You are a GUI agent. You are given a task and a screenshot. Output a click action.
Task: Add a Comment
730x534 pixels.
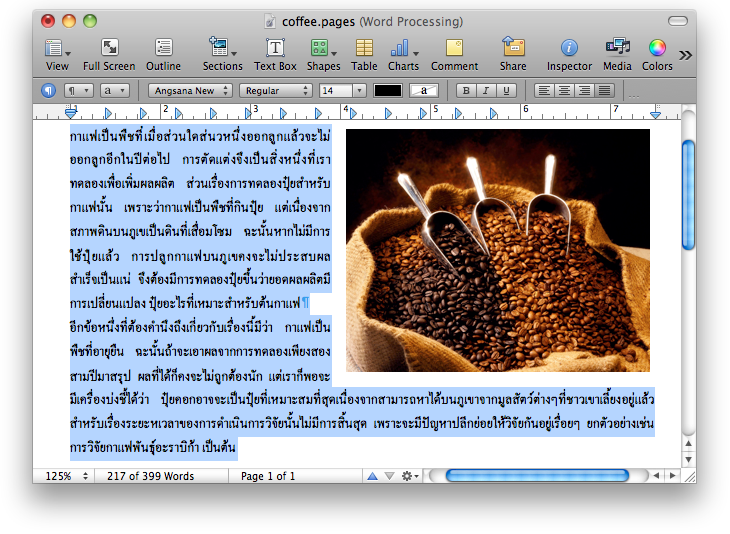[454, 55]
